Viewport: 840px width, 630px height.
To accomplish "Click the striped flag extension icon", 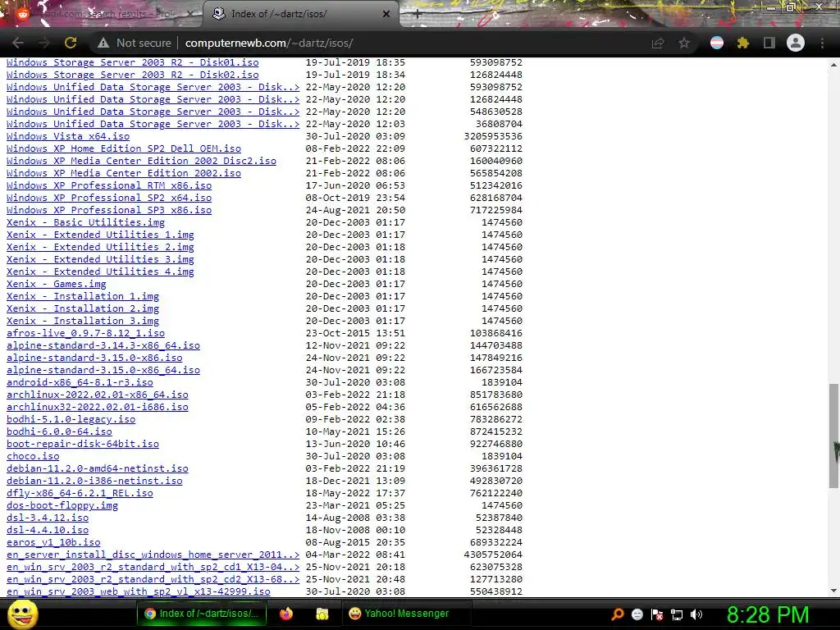I will (x=717, y=43).
